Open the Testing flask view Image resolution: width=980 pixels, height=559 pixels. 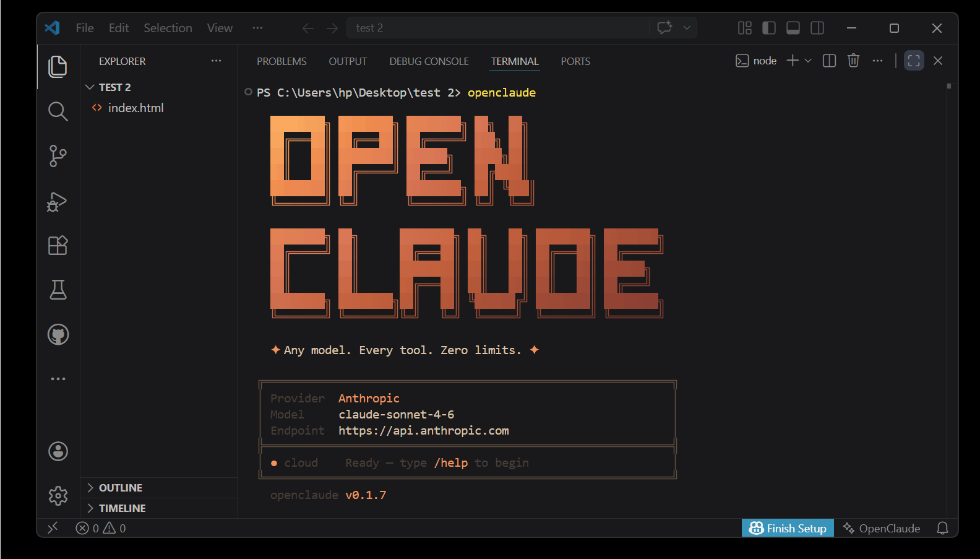coord(58,290)
